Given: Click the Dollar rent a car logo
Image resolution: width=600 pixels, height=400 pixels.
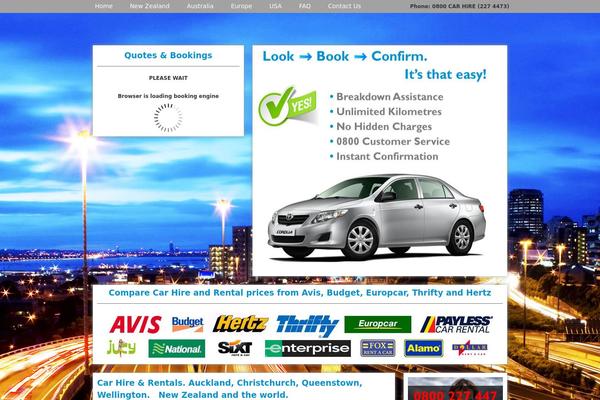Looking at the screenshot, I should [470, 348].
